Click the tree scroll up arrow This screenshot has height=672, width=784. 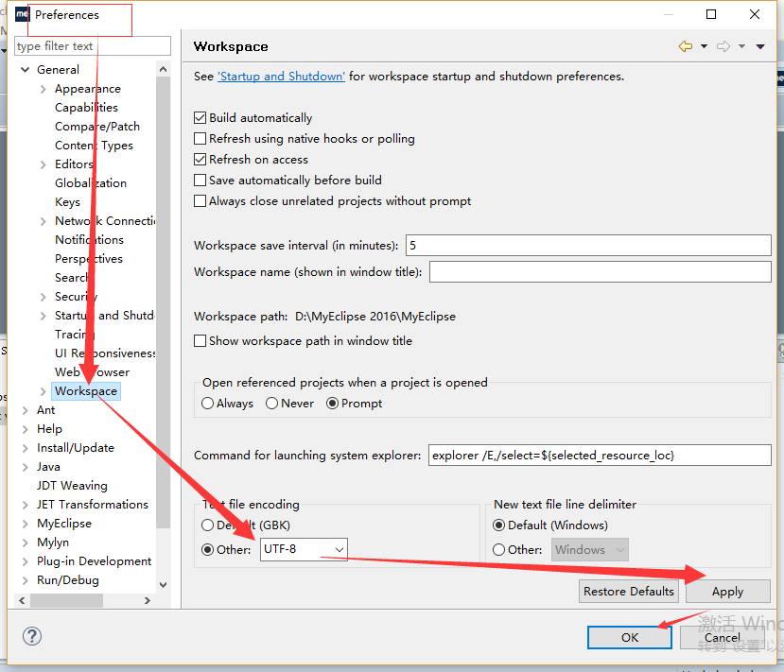point(163,69)
